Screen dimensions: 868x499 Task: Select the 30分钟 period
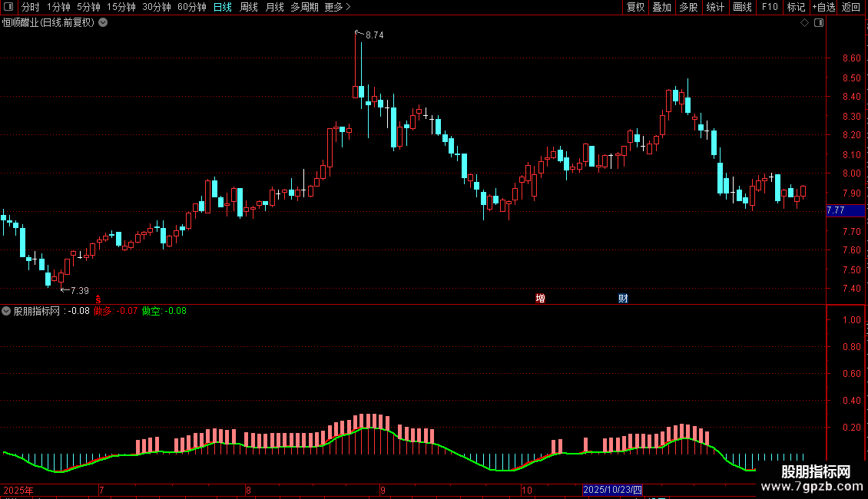[156, 7]
